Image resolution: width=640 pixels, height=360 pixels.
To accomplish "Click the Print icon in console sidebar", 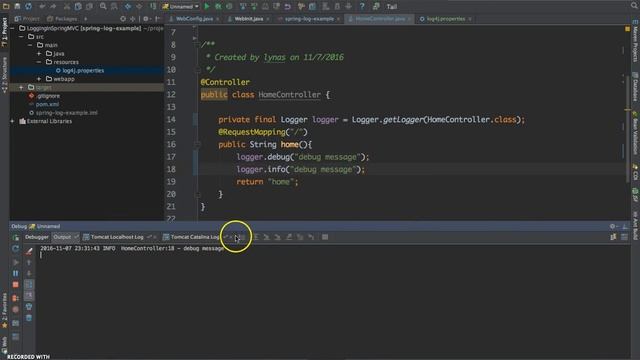I will [29, 307].
